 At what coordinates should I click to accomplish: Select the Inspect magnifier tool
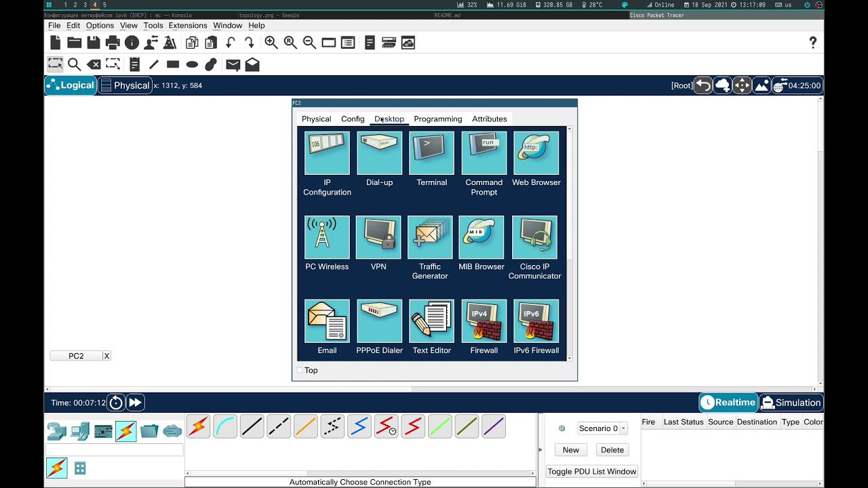(75, 64)
